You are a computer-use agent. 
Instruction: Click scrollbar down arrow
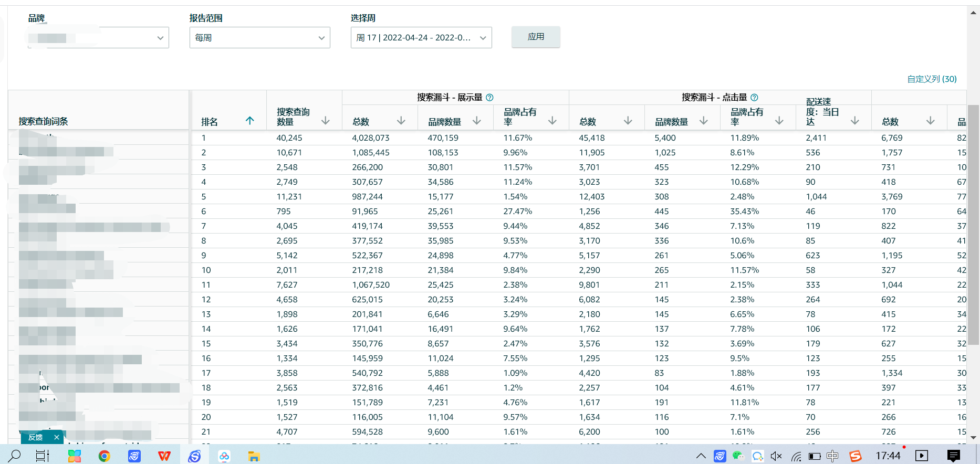click(973, 437)
